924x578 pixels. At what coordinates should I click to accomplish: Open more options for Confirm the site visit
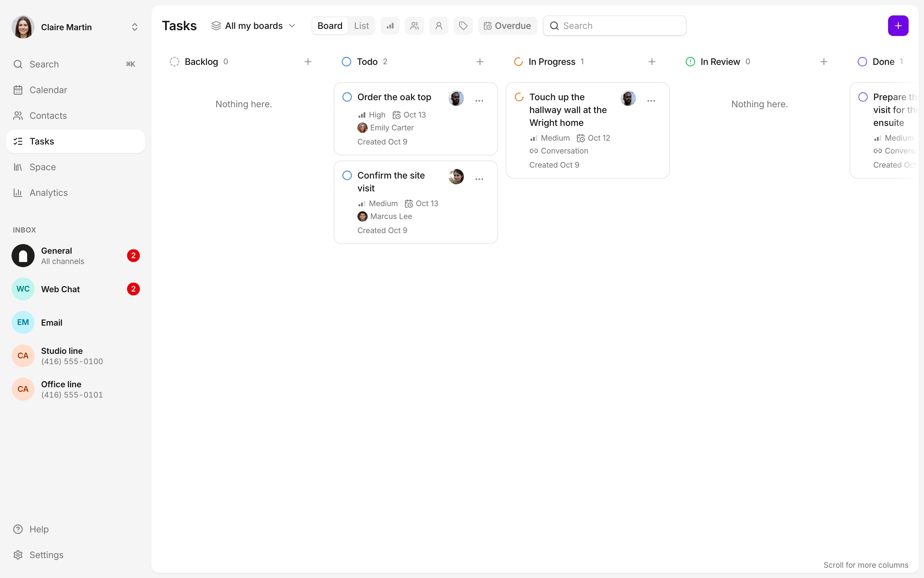tap(479, 179)
